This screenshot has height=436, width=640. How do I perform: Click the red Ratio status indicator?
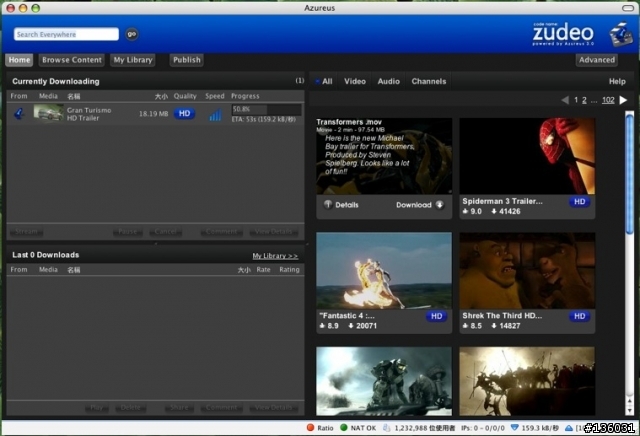pos(310,427)
